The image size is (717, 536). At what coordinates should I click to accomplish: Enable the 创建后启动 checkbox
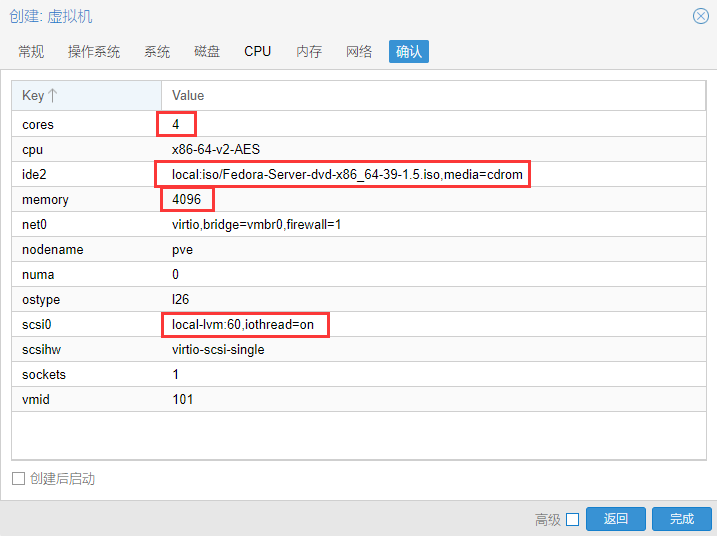click(x=18, y=479)
